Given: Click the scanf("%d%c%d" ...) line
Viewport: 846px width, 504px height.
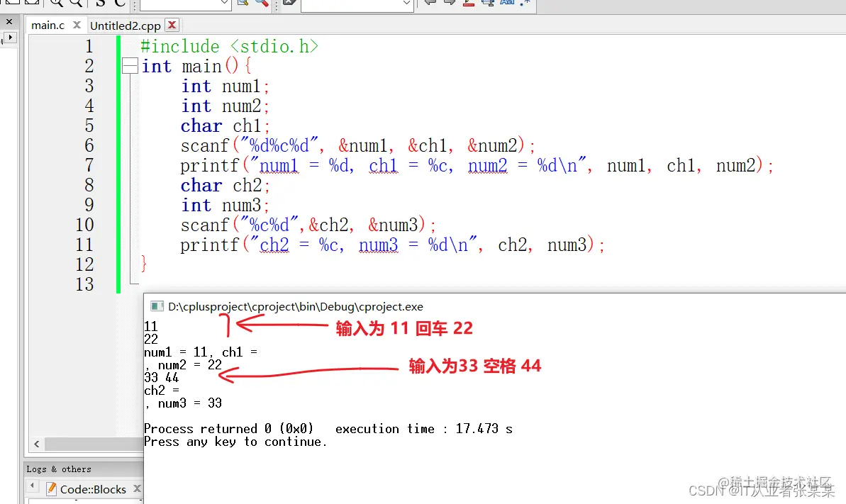Looking at the screenshot, I should [x=357, y=146].
